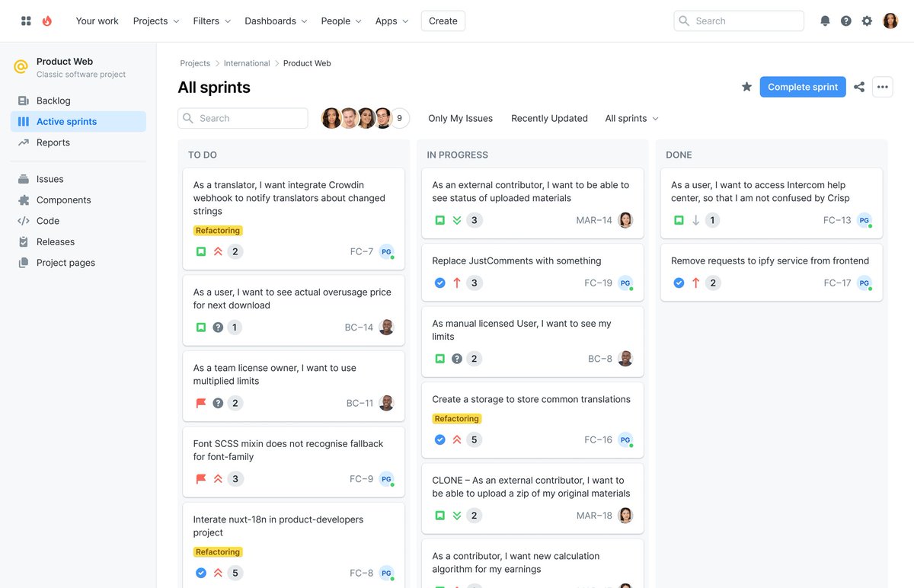Viewport: 914px width, 588px height.
Task: Expand the People menu
Action: pyautogui.click(x=341, y=21)
